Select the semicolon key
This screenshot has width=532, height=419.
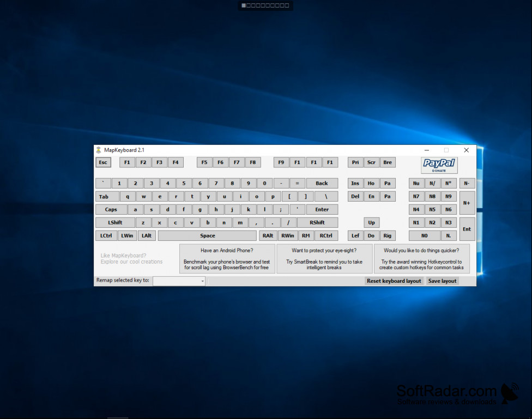281,209
